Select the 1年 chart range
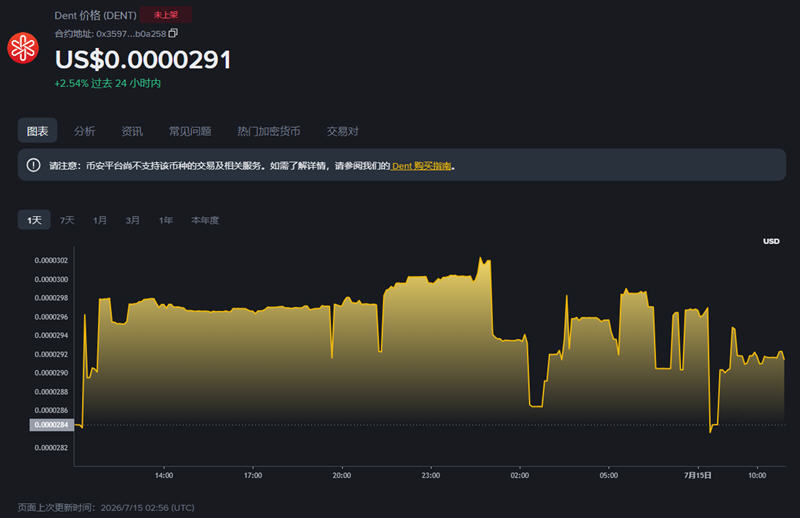800x518 pixels. pos(166,220)
